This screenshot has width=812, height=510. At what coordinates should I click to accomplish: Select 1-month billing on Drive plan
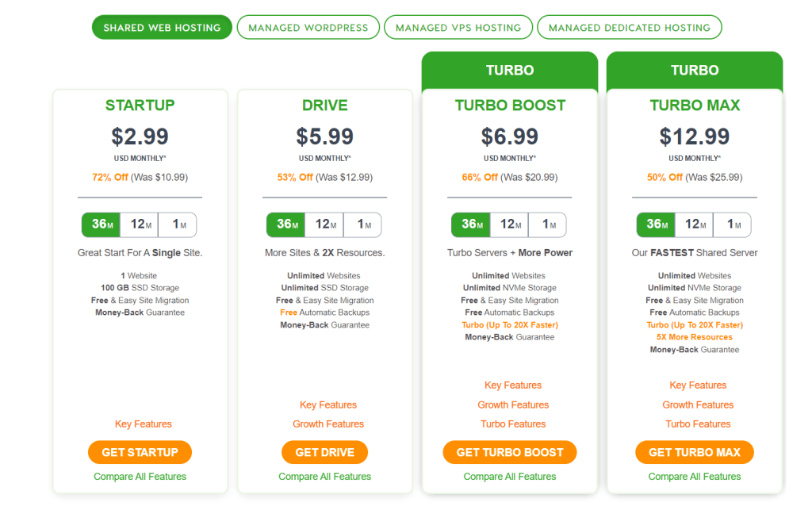tap(364, 224)
